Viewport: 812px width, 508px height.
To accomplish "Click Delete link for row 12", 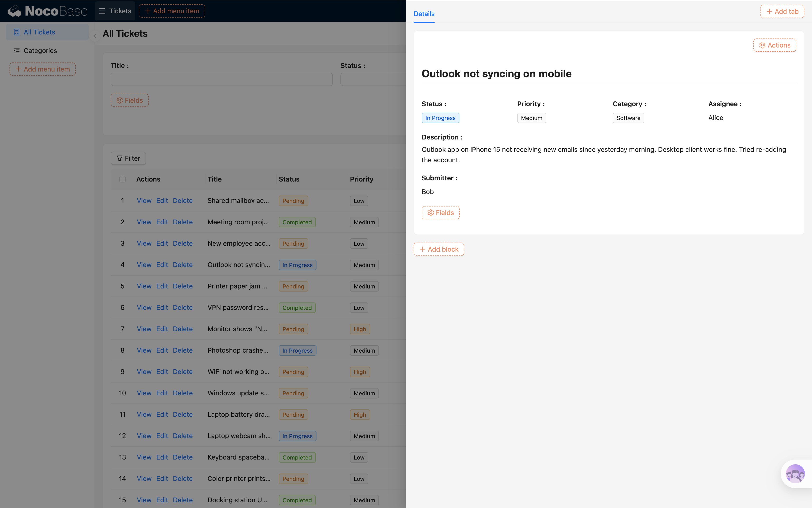I will [x=183, y=436].
